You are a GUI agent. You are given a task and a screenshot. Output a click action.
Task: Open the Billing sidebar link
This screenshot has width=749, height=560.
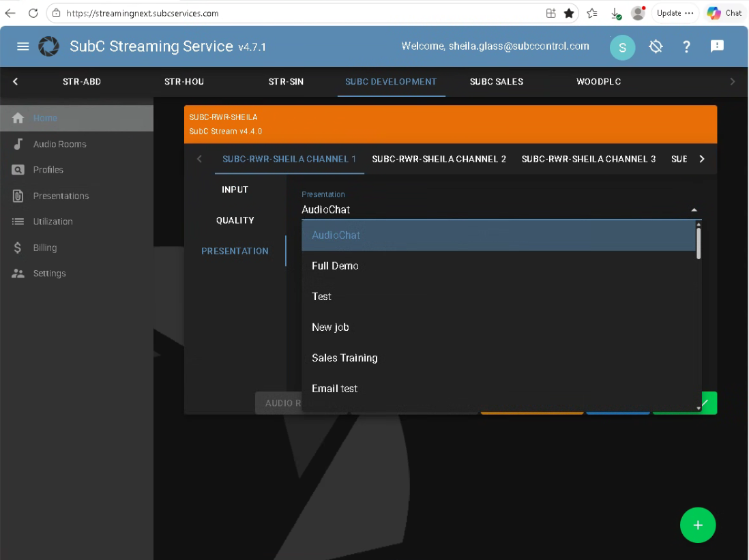click(x=45, y=248)
